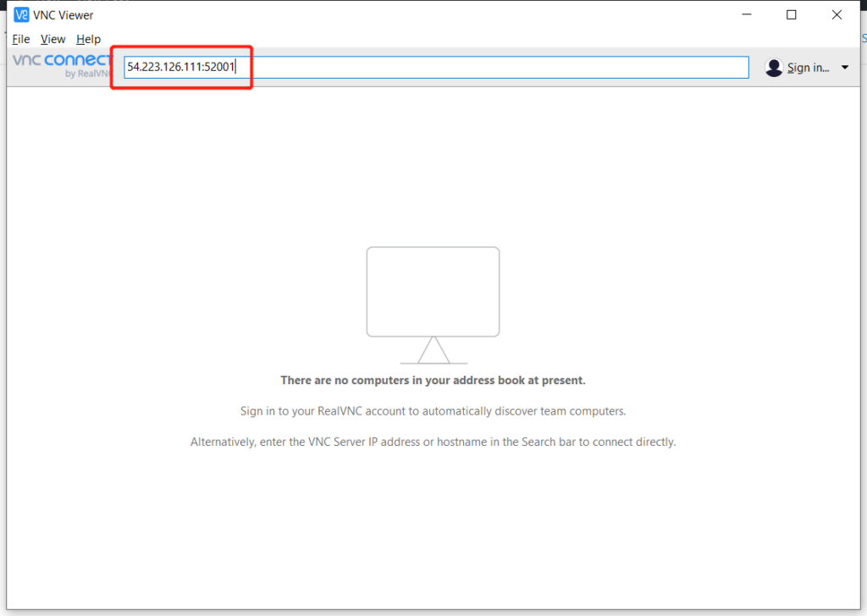Open the Help menu
This screenshot has width=867, height=616.
pos(88,39)
